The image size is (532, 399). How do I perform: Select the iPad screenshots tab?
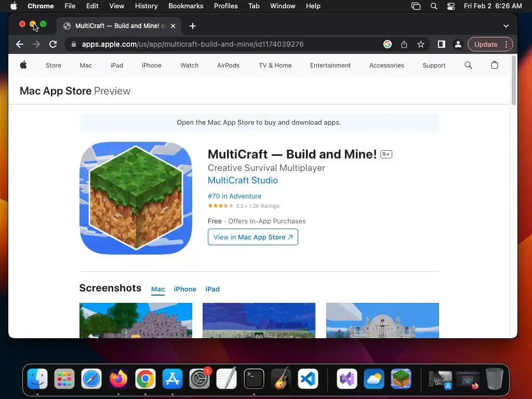point(212,289)
